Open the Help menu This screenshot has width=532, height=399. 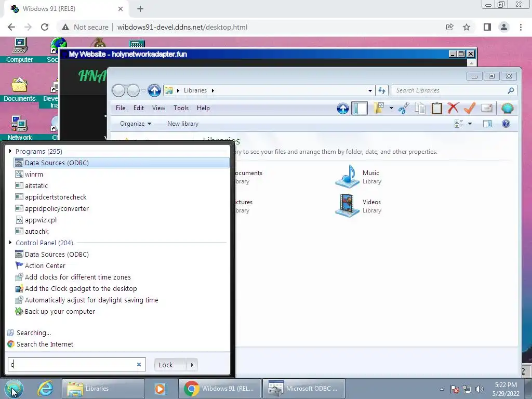[x=203, y=108]
